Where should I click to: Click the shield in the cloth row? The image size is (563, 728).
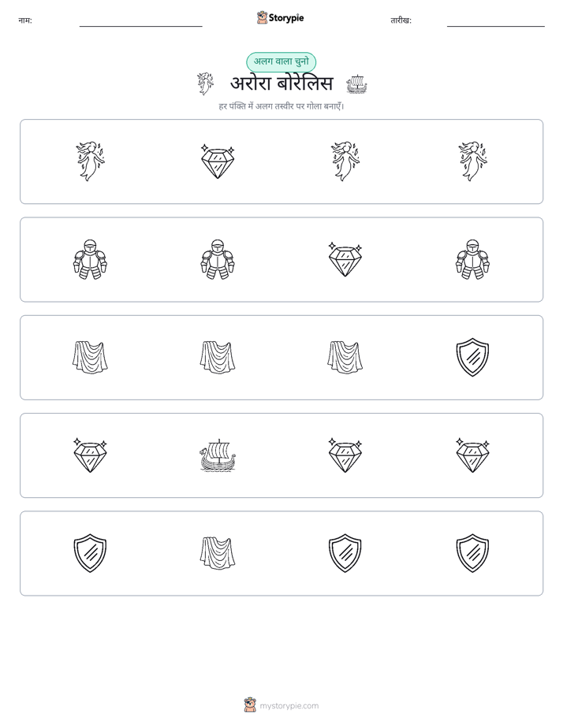(x=472, y=357)
